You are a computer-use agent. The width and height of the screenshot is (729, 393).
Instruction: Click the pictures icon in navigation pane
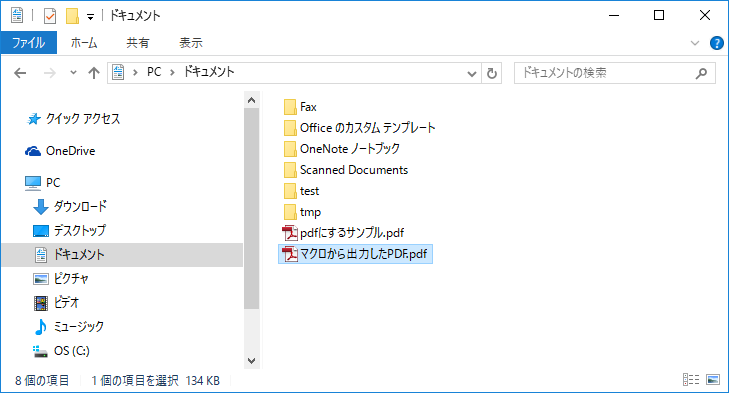coord(41,279)
